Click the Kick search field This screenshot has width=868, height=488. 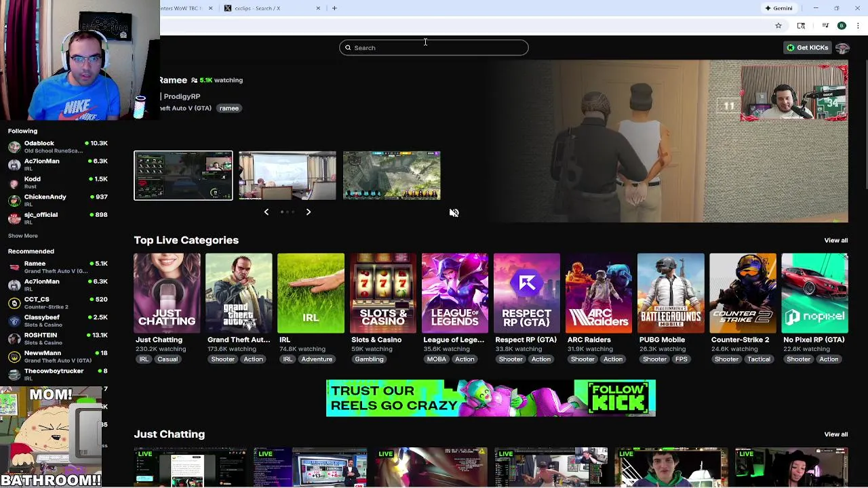pos(434,47)
